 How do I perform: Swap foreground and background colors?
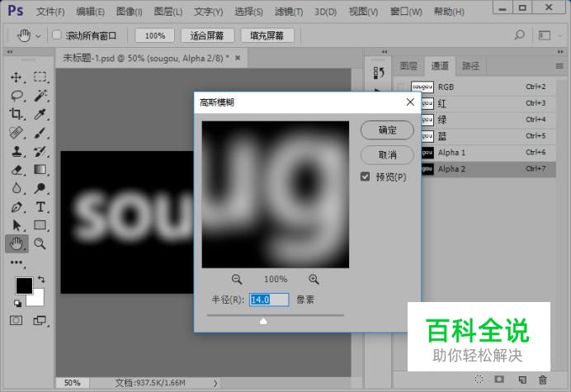click(41, 280)
